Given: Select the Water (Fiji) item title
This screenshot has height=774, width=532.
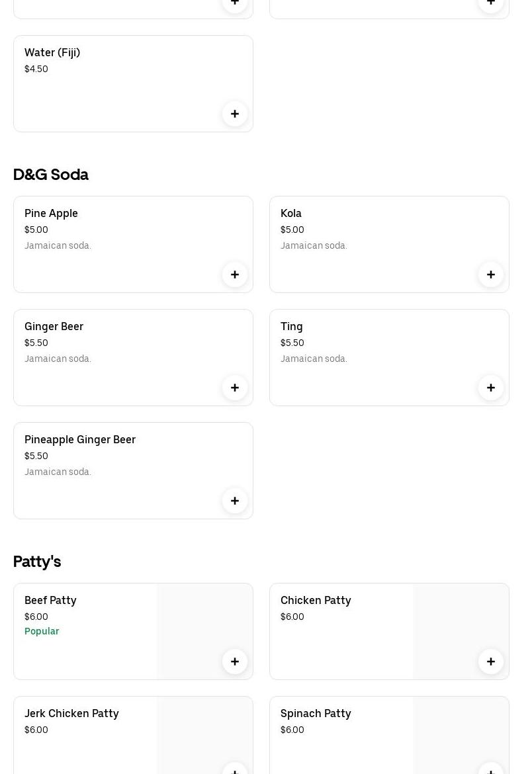Looking at the screenshot, I should (x=52, y=52).
